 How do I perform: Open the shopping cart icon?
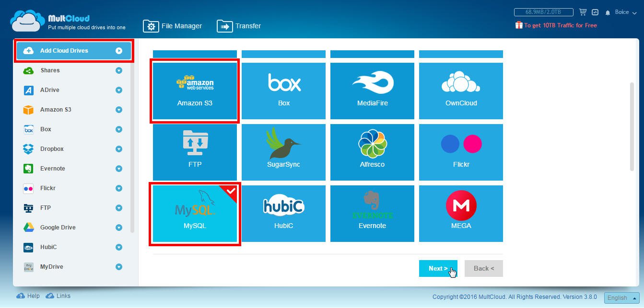(x=583, y=12)
